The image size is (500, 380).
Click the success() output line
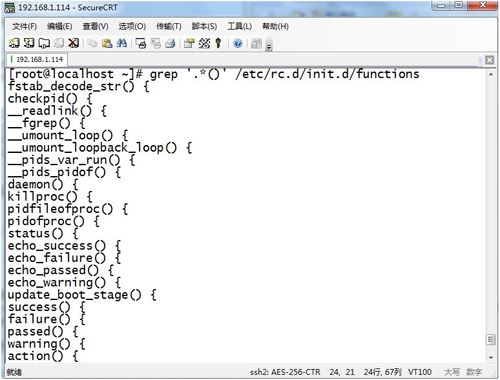[x=47, y=307]
